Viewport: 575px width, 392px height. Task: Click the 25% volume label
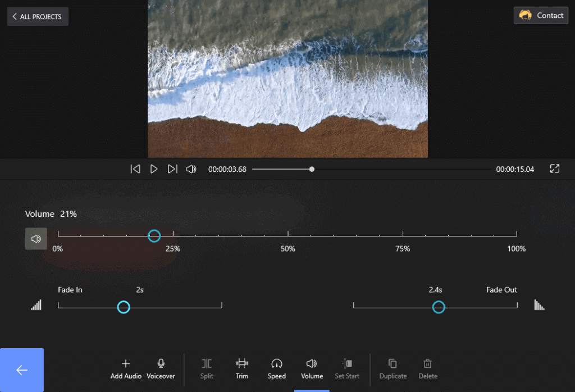[x=173, y=249]
